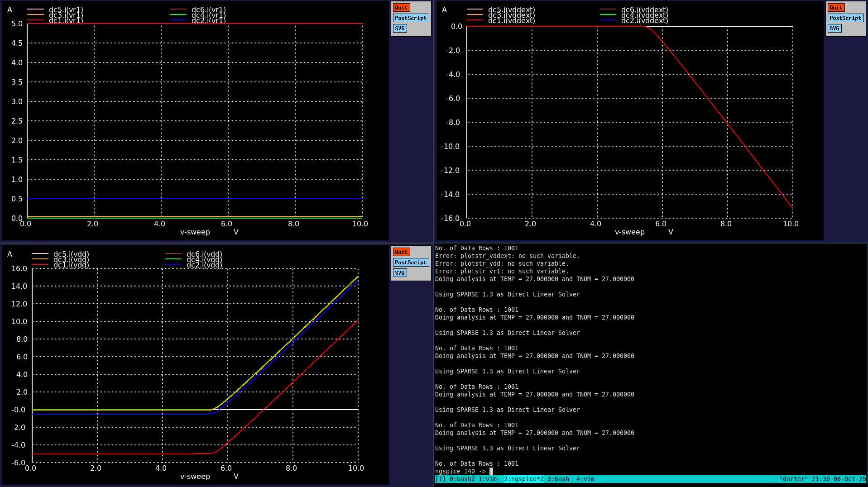
Task: Click the blue 0.5 A trace in vr1 plot
Action: 195,199
